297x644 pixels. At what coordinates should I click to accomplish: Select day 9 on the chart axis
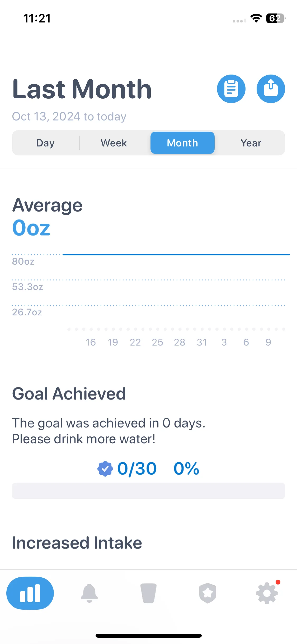[x=268, y=342]
